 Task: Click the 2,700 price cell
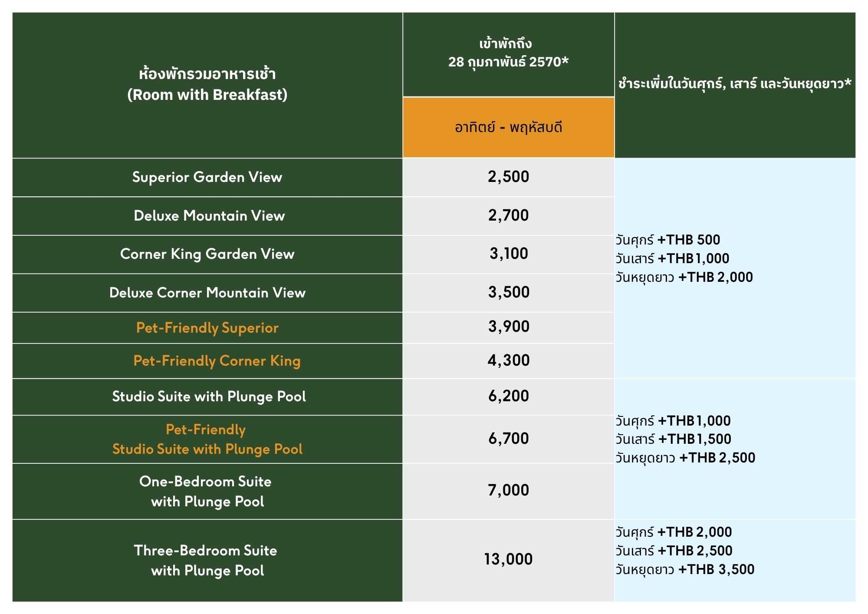pyautogui.click(x=509, y=216)
